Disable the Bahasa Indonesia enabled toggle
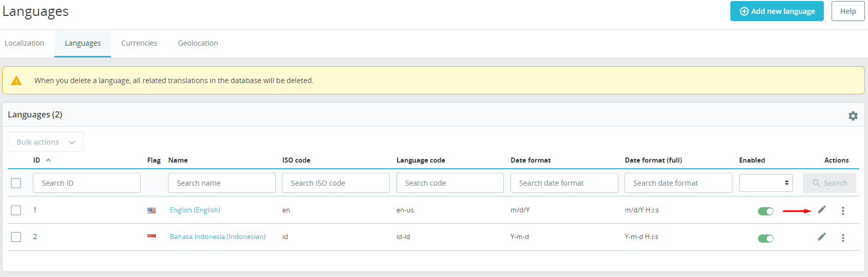 765,238
